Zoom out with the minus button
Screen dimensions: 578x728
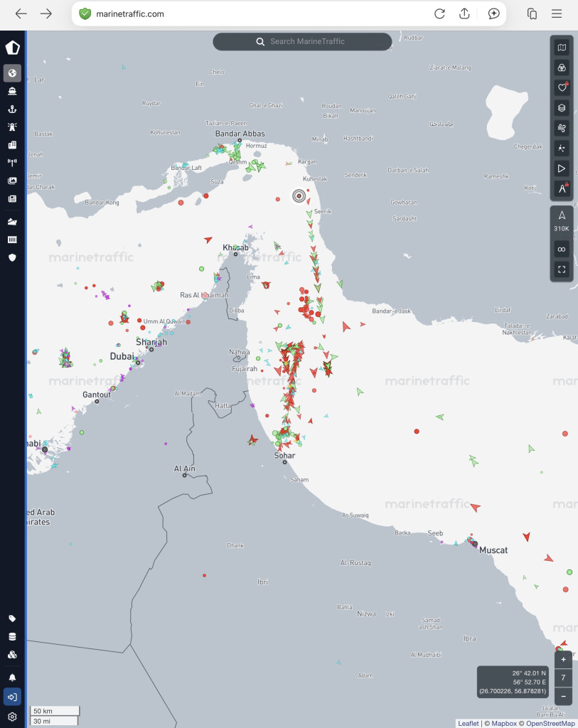pos(563,697)
